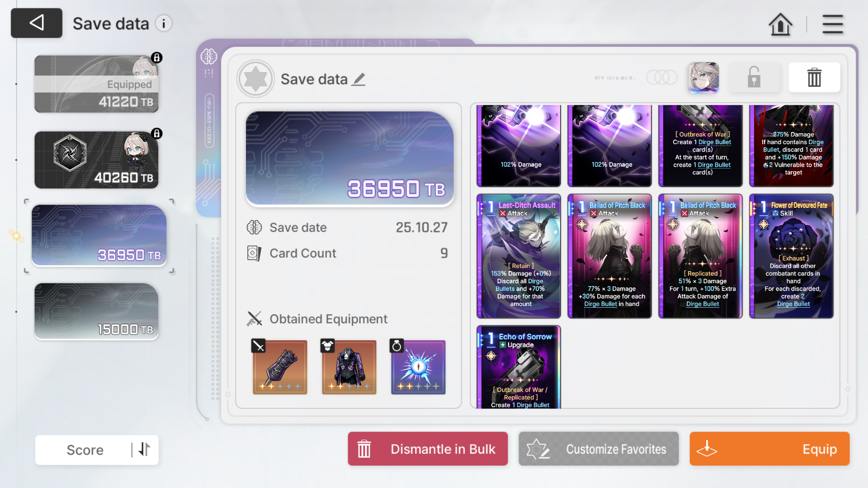
Task: Open Customize Favorites
Action: click(599, 449)
